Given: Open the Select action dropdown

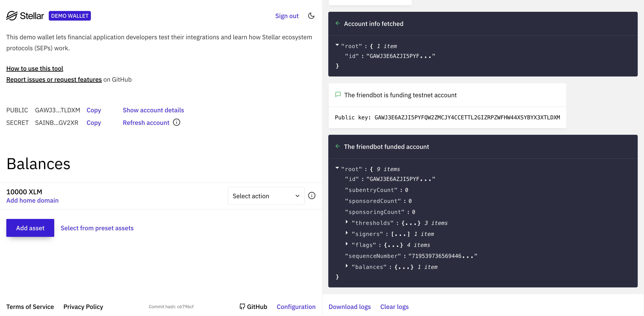Looking at the screenshot, I should pos(266,196).
